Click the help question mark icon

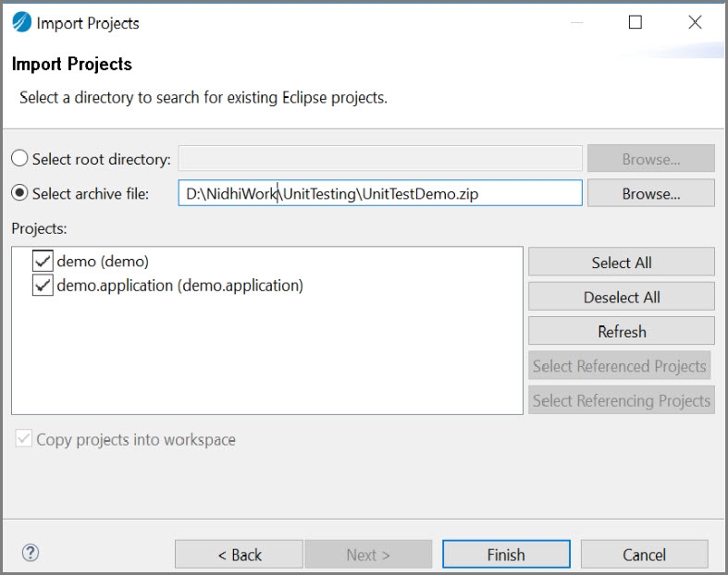pos(30,554)
